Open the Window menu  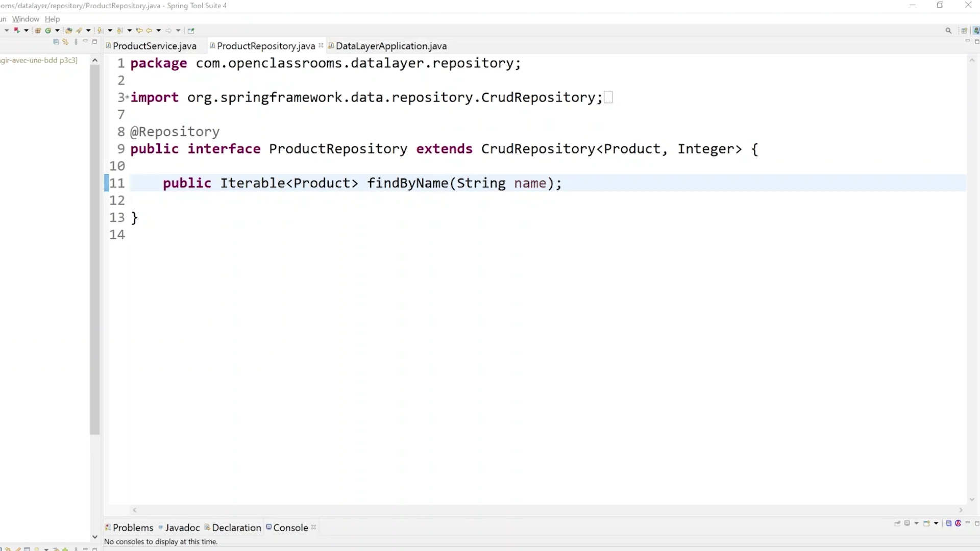tap(26, 19)
